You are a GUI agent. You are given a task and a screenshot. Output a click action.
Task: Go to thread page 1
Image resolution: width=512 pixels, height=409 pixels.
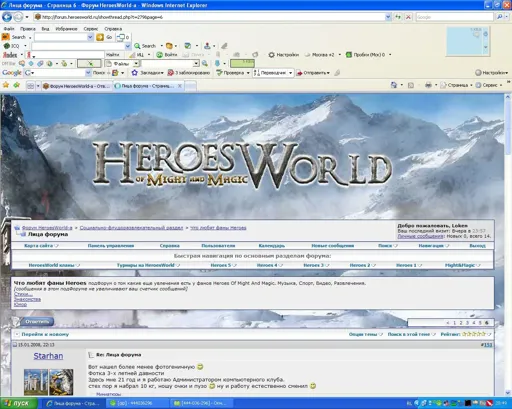[454, 323]
